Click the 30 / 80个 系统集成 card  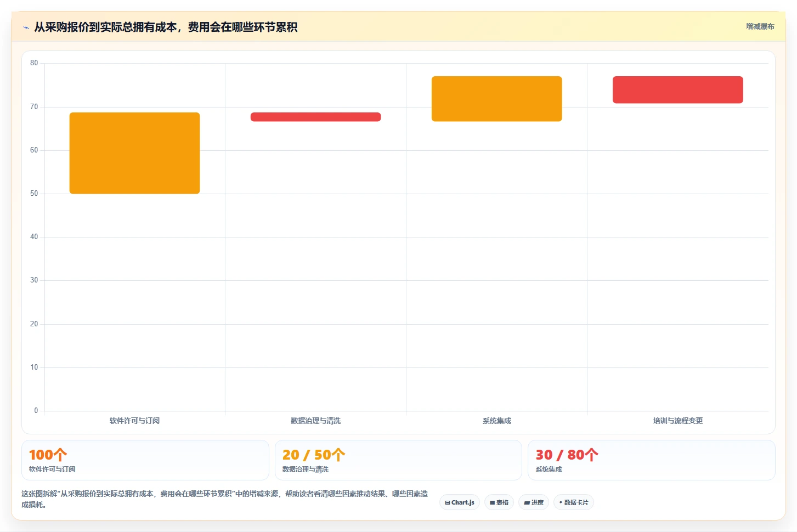coord(652,460)
